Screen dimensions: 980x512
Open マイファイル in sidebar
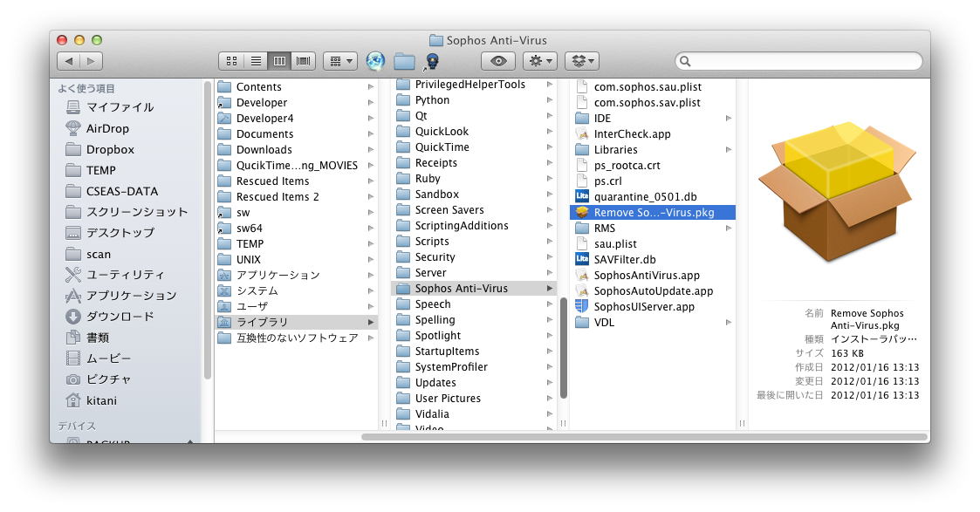tap(120, 106)
